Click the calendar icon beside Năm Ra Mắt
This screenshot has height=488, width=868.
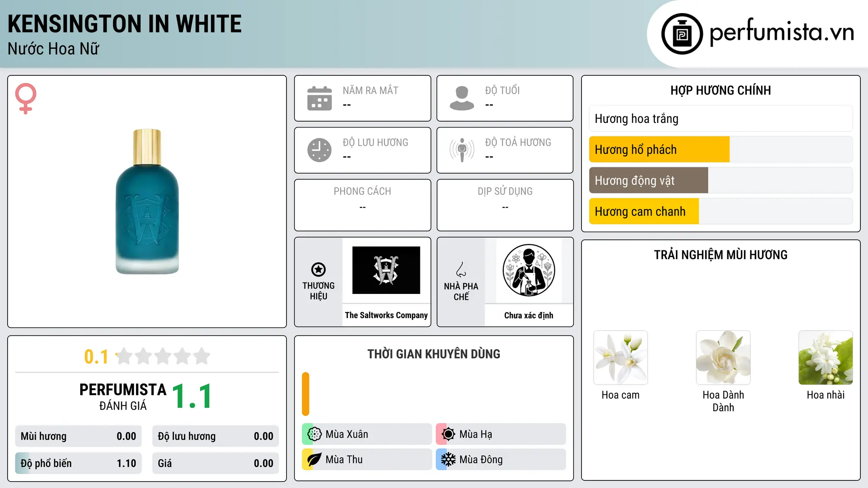[x=320, y=98]
